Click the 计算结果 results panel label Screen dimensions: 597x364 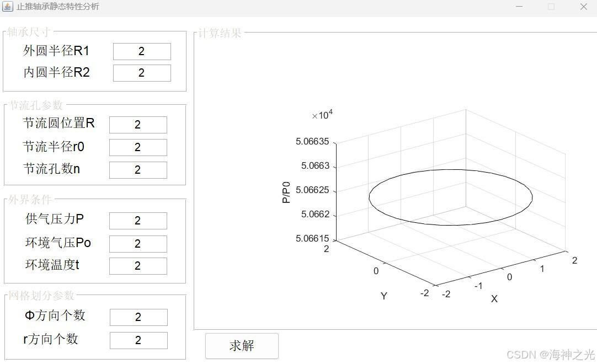point(219,33)
